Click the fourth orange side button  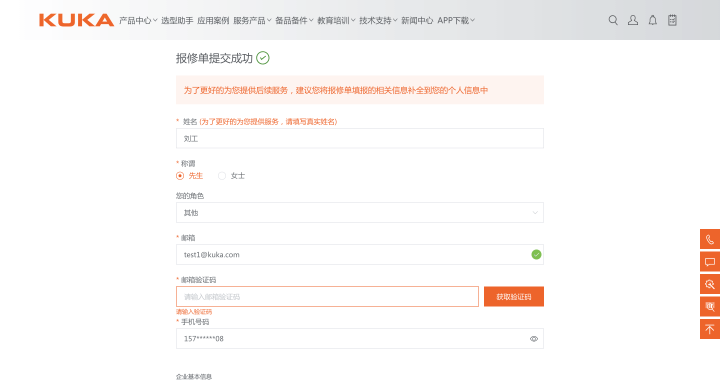click(710, 307)
